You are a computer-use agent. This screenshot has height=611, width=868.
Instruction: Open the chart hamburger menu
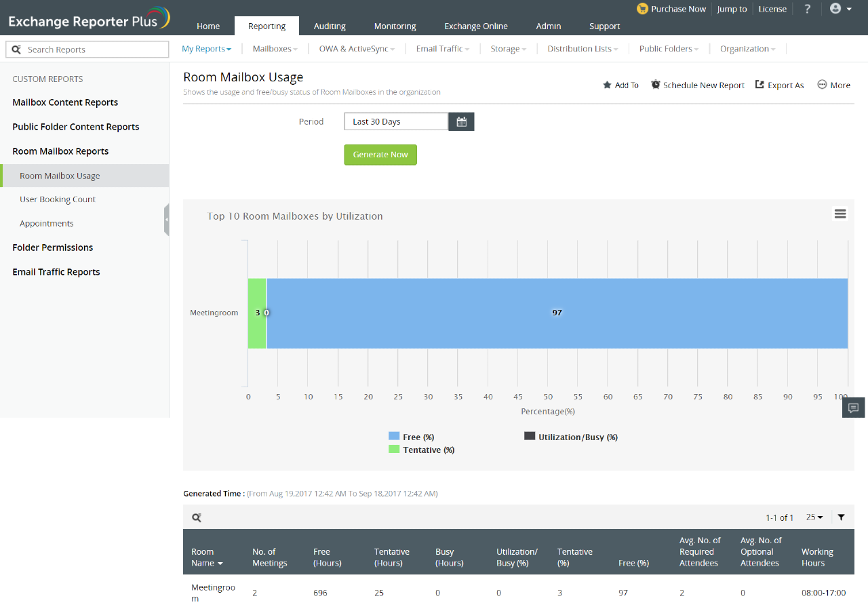pyautogui.click(x=840, y=214)
